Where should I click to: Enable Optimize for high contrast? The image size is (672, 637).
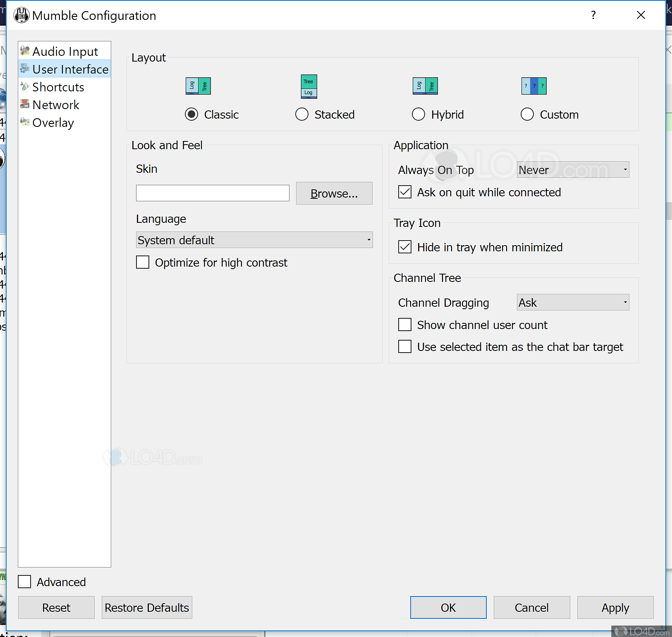pyautogui.click(x=143, y=262)
